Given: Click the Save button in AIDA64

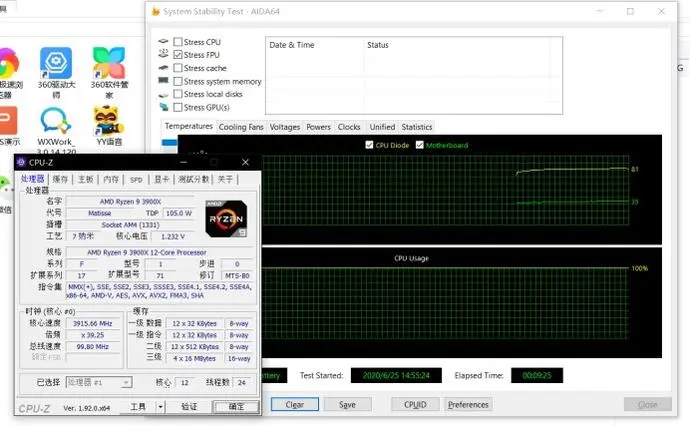Looking at the screenshot, I should [348, 404].
